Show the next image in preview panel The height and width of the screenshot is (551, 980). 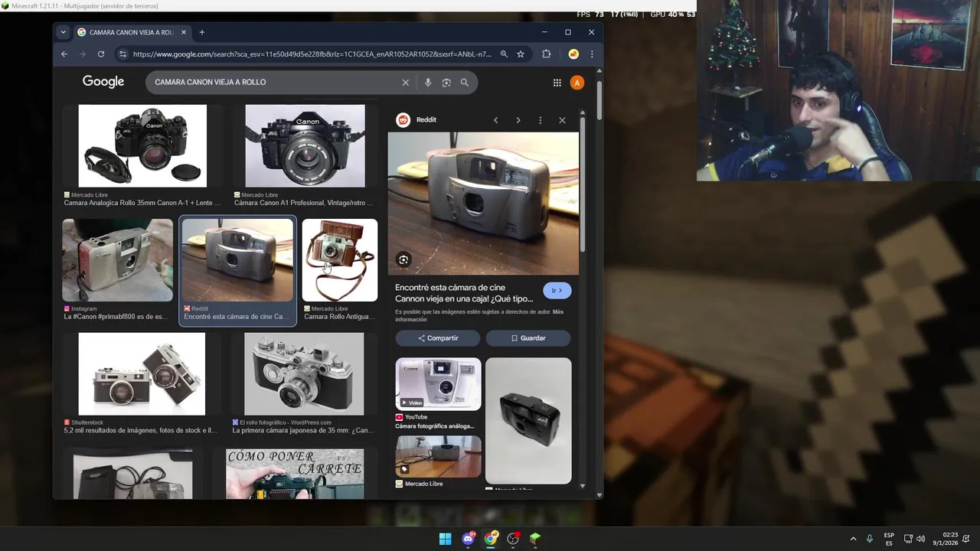pyautogui.click(x=518, y=120)
